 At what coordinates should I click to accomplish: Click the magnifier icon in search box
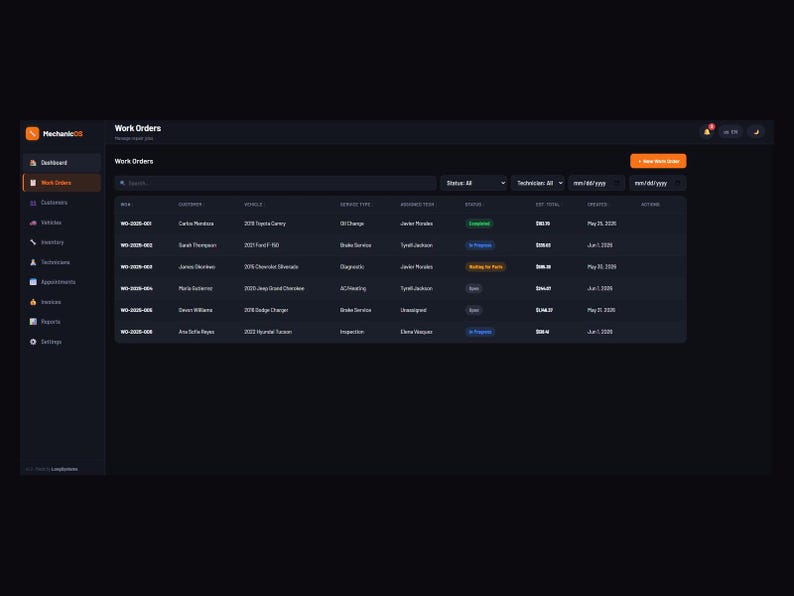tap(123, 183)
